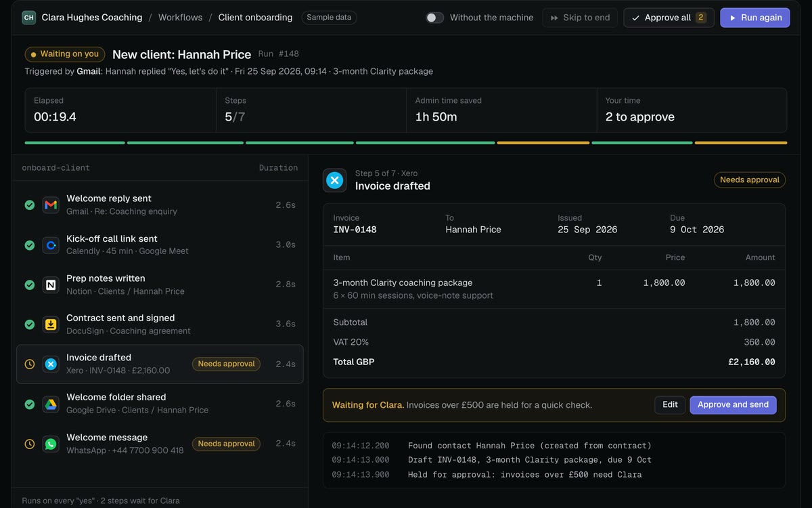Click the Calendly icon beside Kick-off call link
This screenshot has width=812, height=508.
coord(51,245)
